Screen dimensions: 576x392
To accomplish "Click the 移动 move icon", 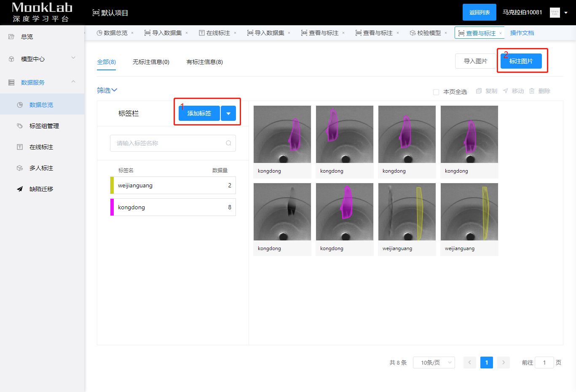I will click(x=505, y=91).
